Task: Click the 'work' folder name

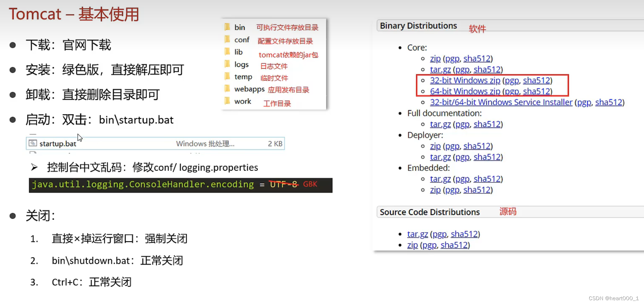Action: point(243,102)
